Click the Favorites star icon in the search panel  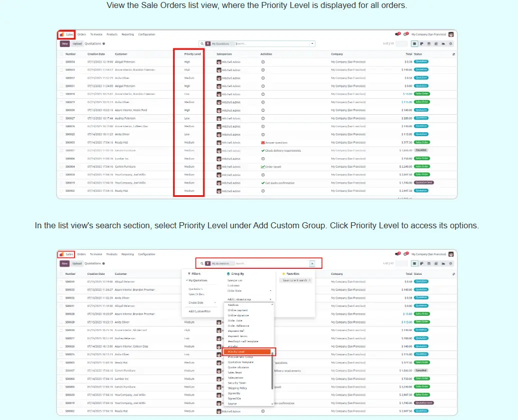(x=284, y=274)
